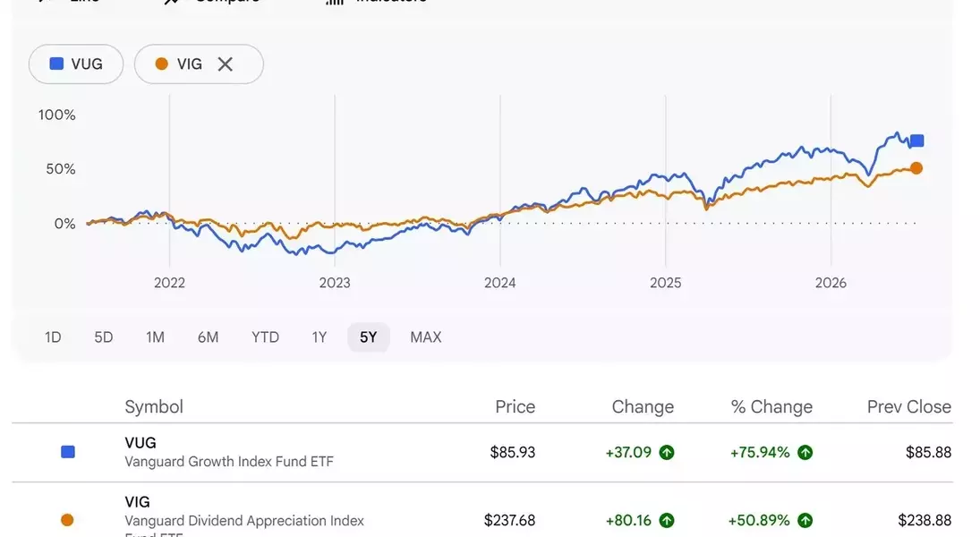This screenshot has width=980, height=537.
Task: Click up arrow icon beside +50.89%
Action: (x=805, y=520)
